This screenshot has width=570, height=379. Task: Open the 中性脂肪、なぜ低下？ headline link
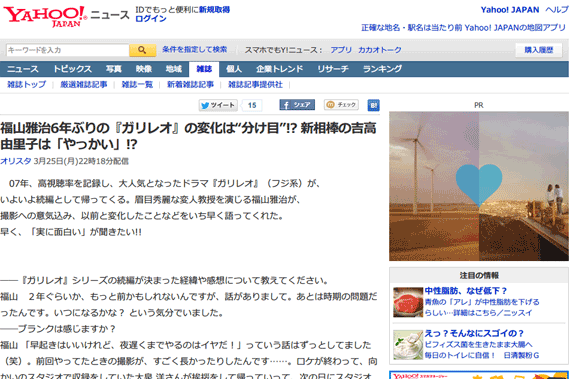click(x=465, y=291)
